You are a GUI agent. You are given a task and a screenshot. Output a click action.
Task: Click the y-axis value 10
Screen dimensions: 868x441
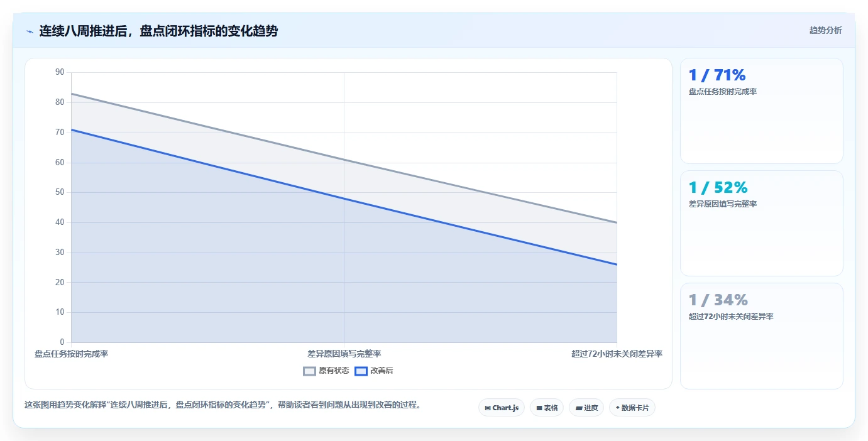(x=60, y=312)
